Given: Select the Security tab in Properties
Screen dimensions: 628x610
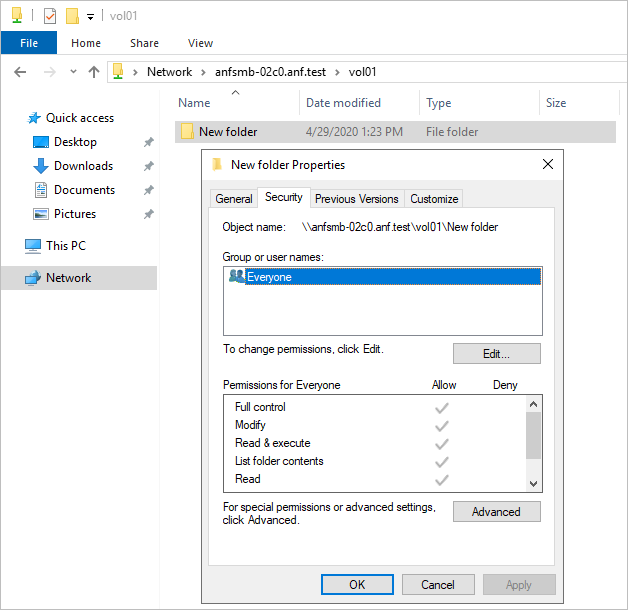Looking at the screenshot, I should click(284, 197).
